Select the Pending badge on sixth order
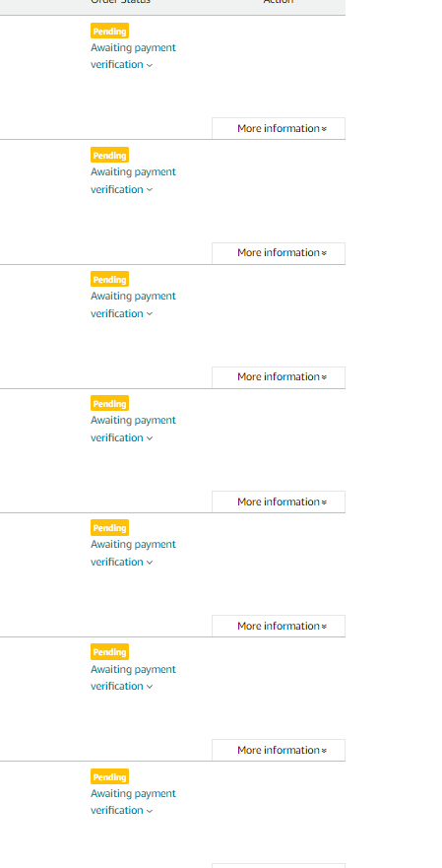The width and height of the screenshot is (442, 868). pyautogui.click(x=109, y=651)
